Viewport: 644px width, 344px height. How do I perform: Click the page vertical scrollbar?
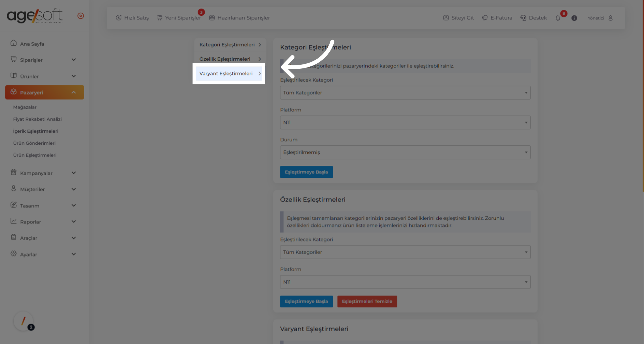[x=643, y=95]
